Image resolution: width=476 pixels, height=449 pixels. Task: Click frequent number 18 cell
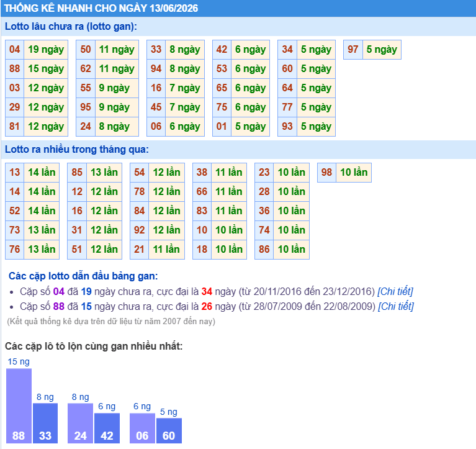point(202,250)
